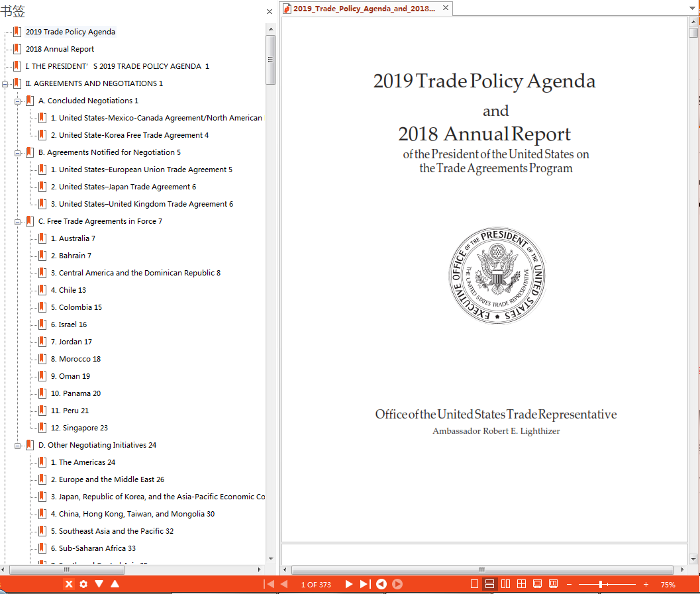
Task: Click bookmark icon next to Israel 16
Action: click(x=42, y=324)
